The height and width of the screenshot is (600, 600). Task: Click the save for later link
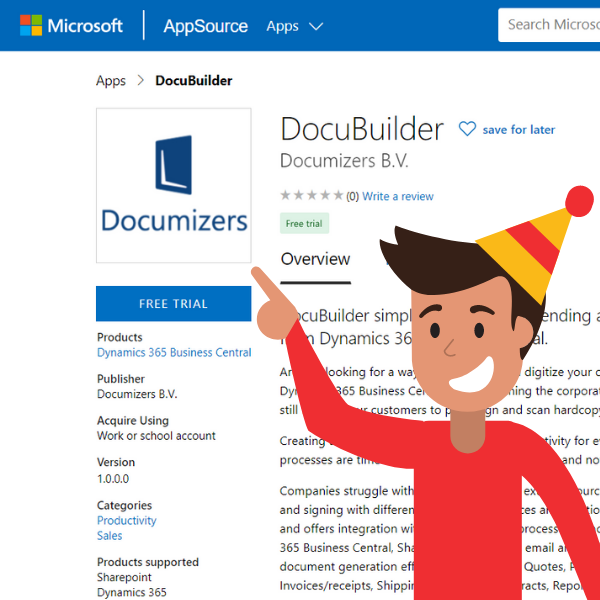pyautogui.click(x=518, y=130)
